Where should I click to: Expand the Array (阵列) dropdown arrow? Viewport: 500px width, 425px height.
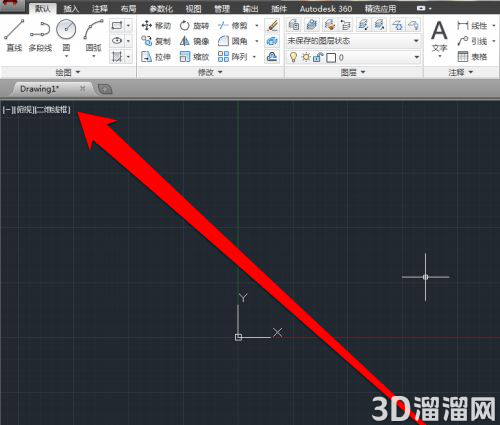[254, 57]
